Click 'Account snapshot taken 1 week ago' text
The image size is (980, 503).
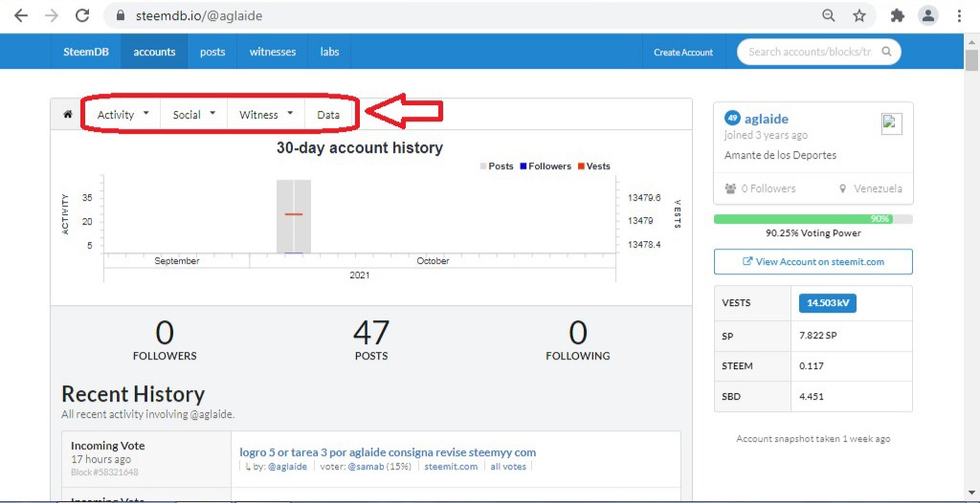pyautogui.click(x=813, y=439)
